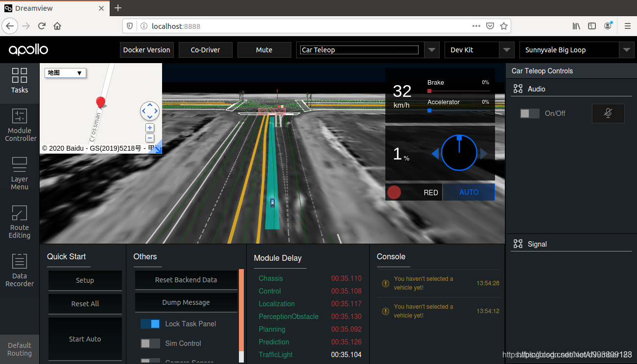Click the mini map resize corner arrow

coord(158,149)
